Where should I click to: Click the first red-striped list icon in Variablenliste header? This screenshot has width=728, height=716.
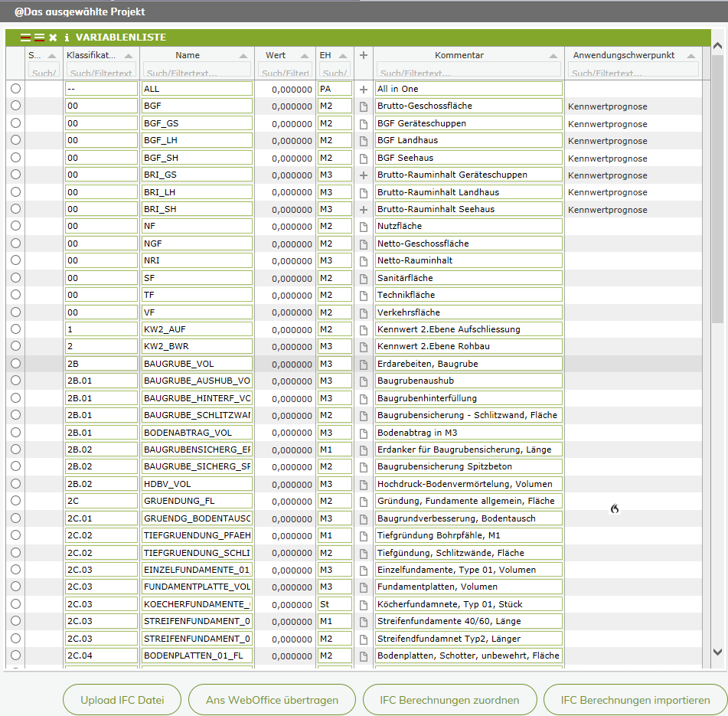pos(25,38)
